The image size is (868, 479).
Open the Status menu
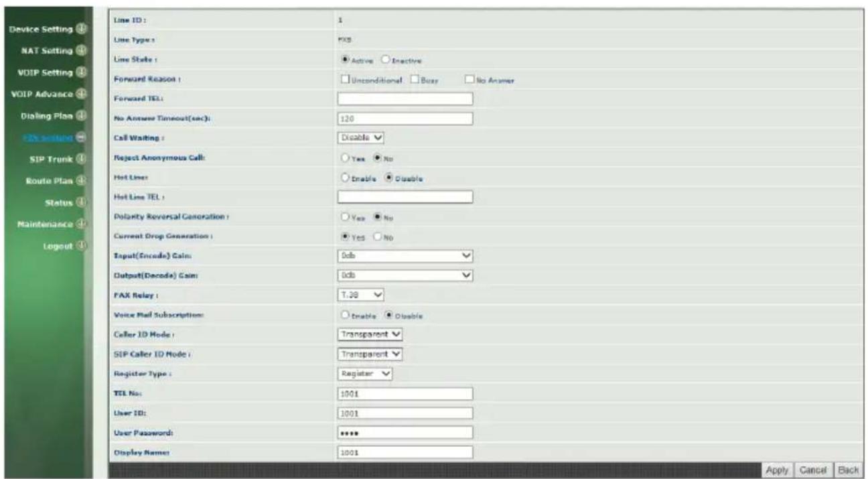pyautogui.click(x=59, y=202)
